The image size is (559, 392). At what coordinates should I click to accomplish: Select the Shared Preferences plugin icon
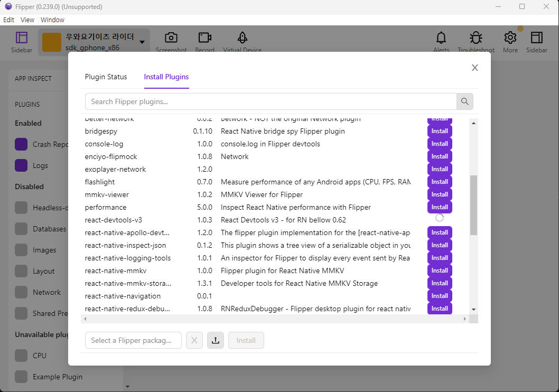[x=21, y=313]
